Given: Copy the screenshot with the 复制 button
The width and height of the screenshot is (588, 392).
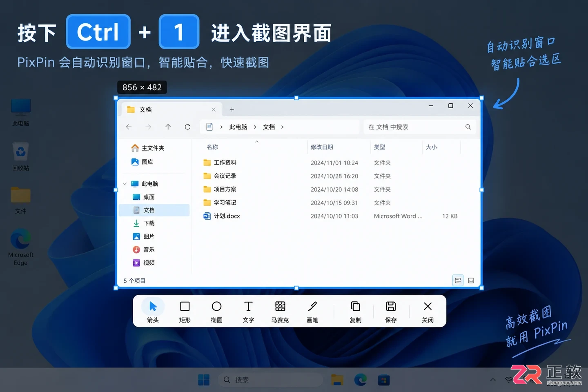Looking at the screenshot, I should [355, 312].
